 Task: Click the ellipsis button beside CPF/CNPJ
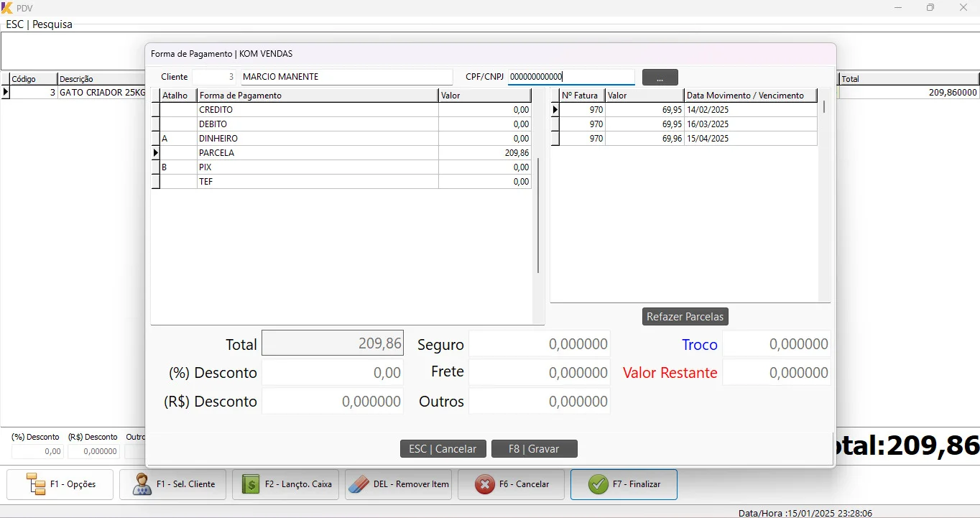[660, 77]
